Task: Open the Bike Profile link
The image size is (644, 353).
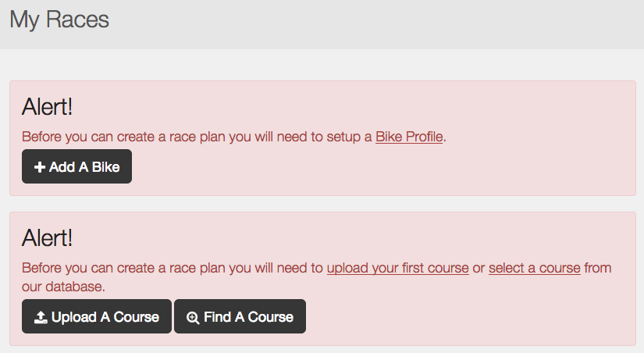Action: [409, 137]
